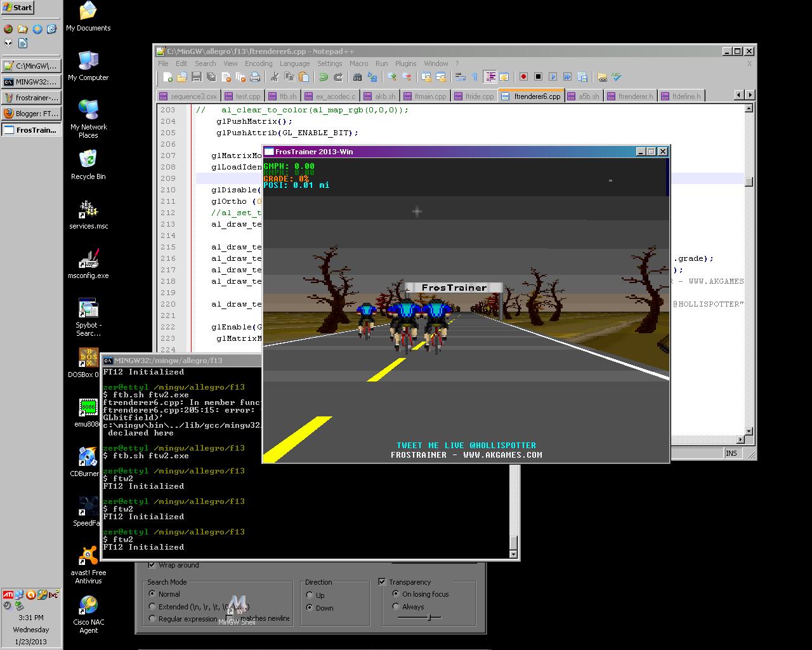Screen dimensions: 812x650
Task: Select the Extended search mode radio button
Action: [152, 606]
